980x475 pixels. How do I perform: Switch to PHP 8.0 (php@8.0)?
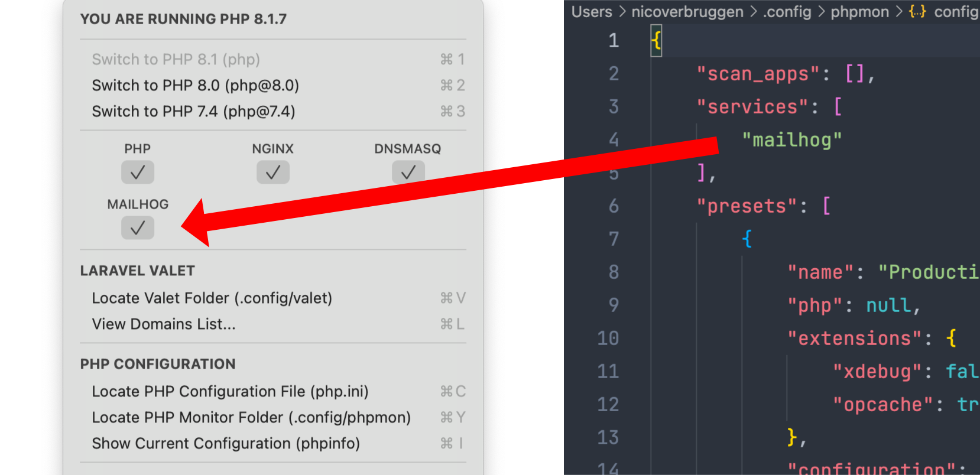click(273, 86)
